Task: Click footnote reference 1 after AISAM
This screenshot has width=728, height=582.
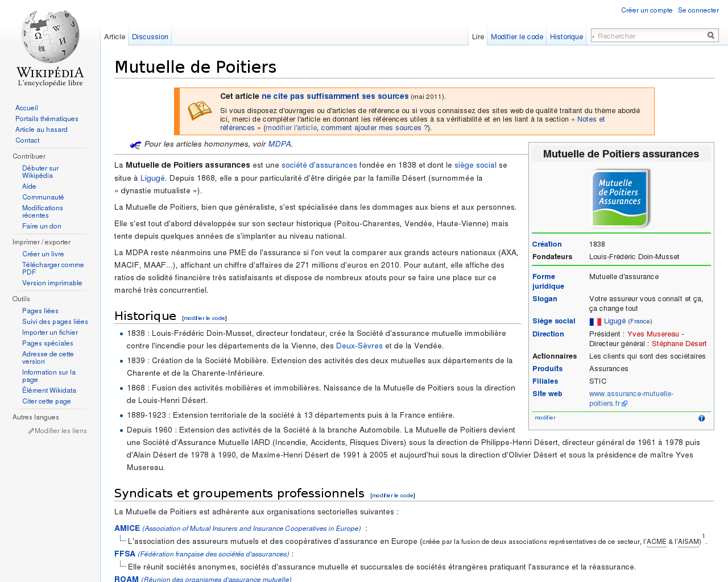Action: pyautogui.click(x=704, y=537)
